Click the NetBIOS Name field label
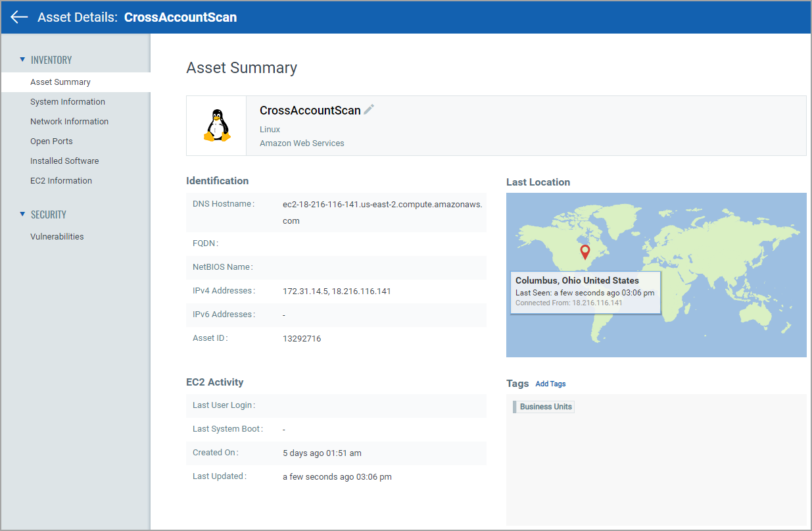812x531 pixels. click(222, 267)
